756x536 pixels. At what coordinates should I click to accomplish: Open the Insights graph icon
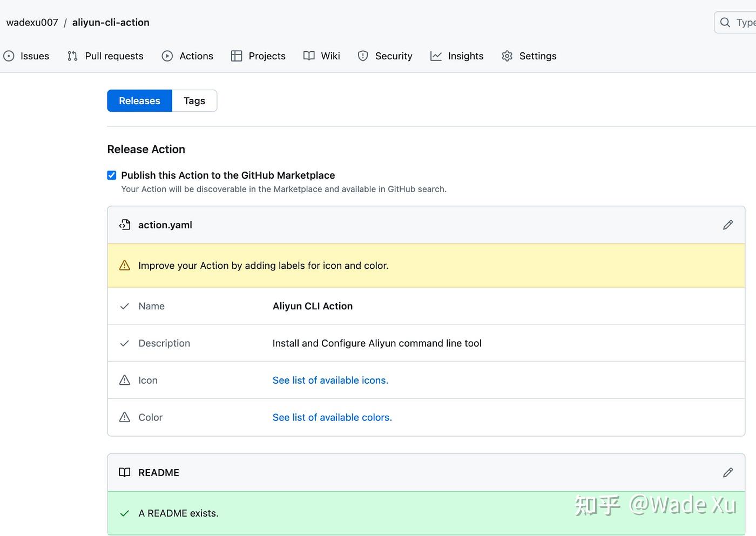436,56
